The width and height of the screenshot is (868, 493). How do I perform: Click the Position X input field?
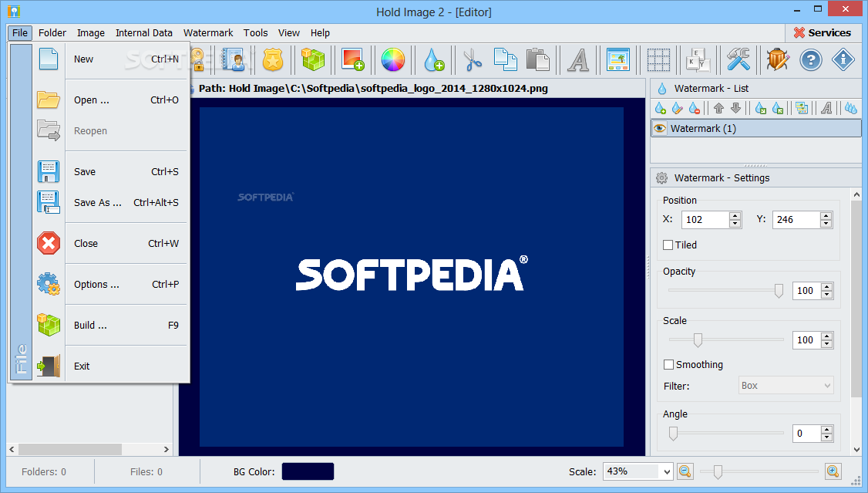[x=705, y=220]
